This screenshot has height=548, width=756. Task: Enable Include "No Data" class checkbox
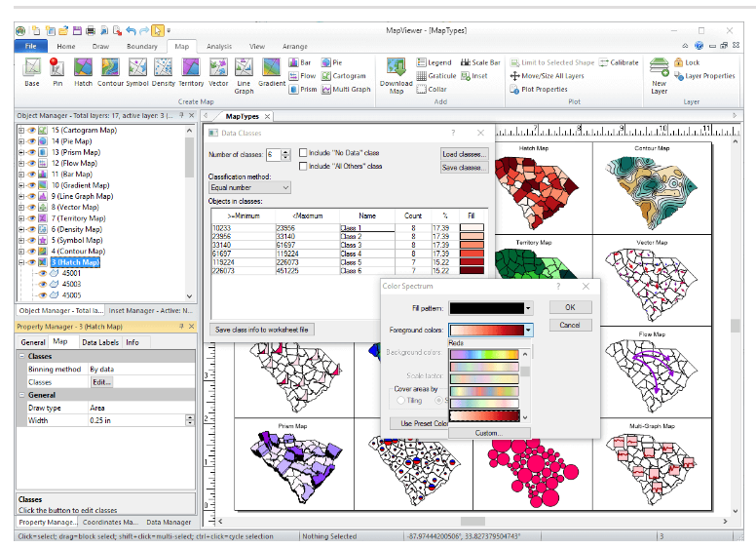303,153
